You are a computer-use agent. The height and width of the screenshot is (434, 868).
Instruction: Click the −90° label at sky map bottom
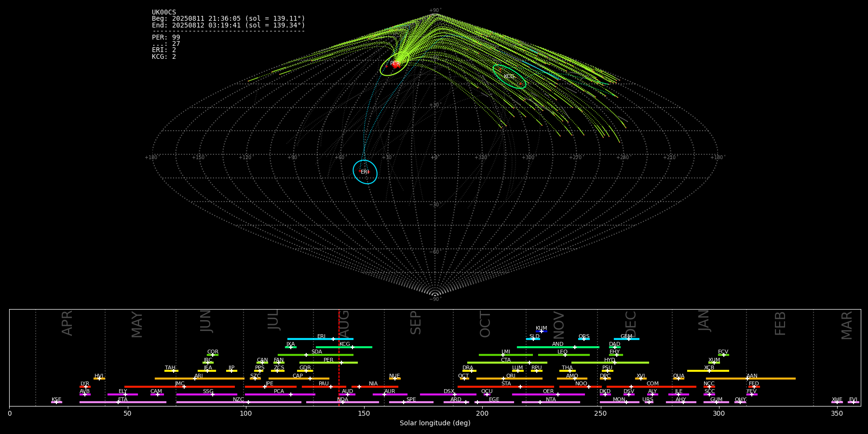click(435, 299)
